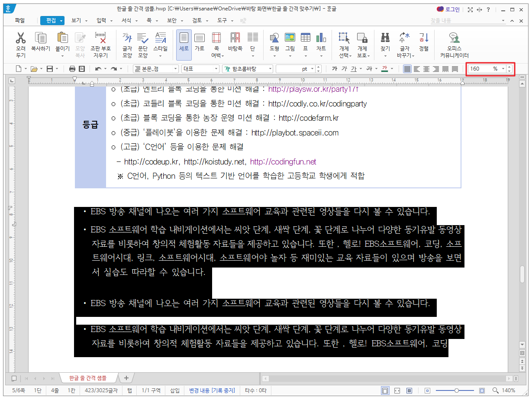This screenshot has height=400, width=532.
Task: Click the redo arrow icon
Action: pos(114,69)
